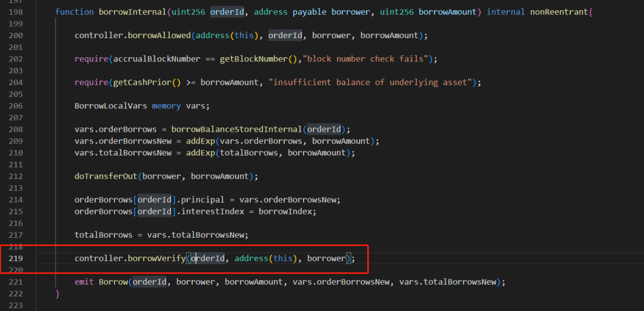Screen dimensions: 644x311
Task: Click line number 202 in gutter
Action: point(16,58)
